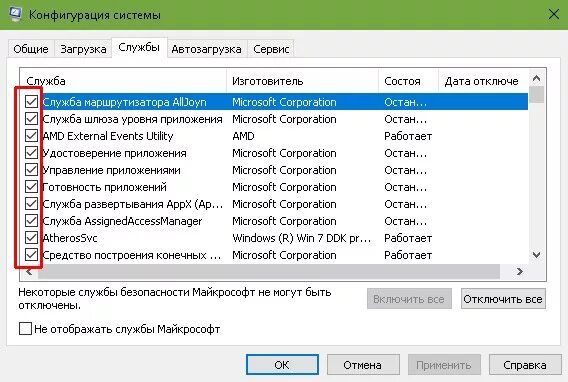Open the 'Загрузка' tab

pyautogui.click(x=83, y=49)
